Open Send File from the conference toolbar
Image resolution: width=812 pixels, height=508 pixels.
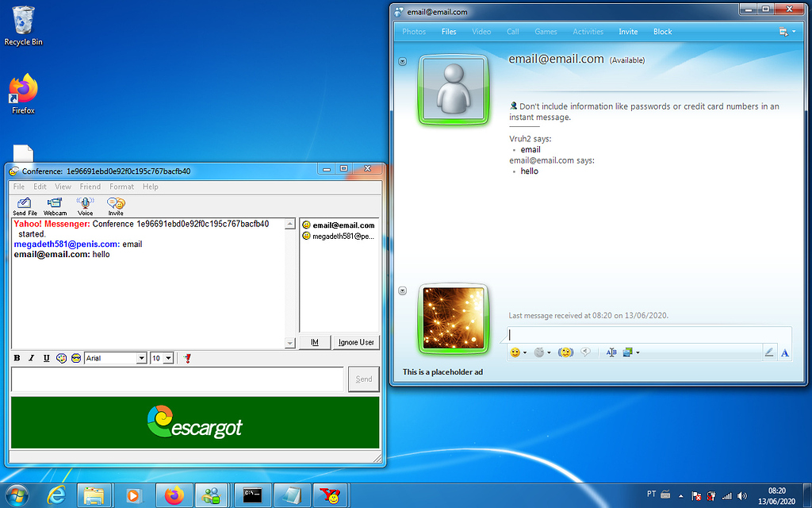coord(24,205)
